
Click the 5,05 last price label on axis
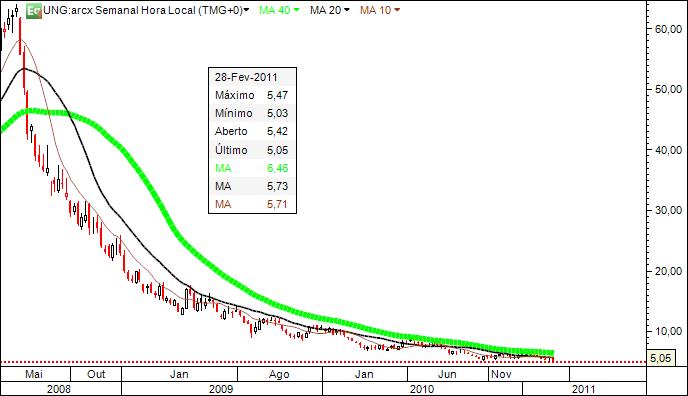[x=660, y=358]
